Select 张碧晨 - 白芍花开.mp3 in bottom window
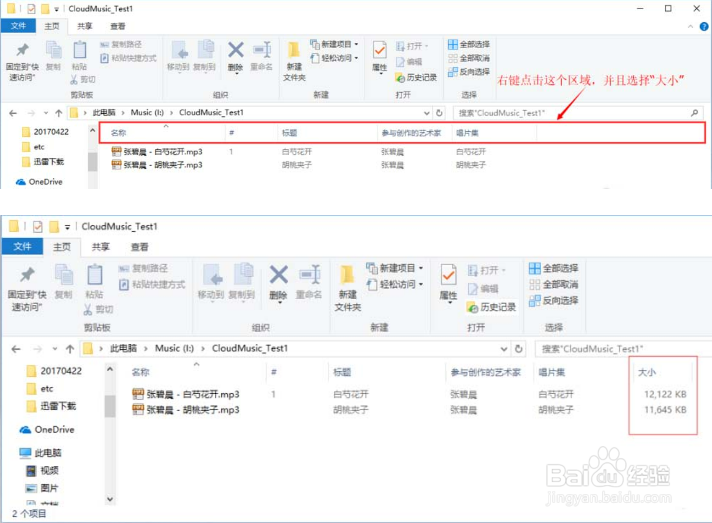The image size is (712, 523). coord(186,394)
